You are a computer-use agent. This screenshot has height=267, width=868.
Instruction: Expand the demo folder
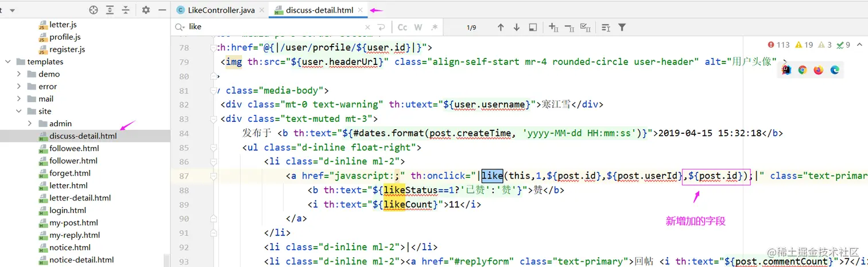[19, 74]
